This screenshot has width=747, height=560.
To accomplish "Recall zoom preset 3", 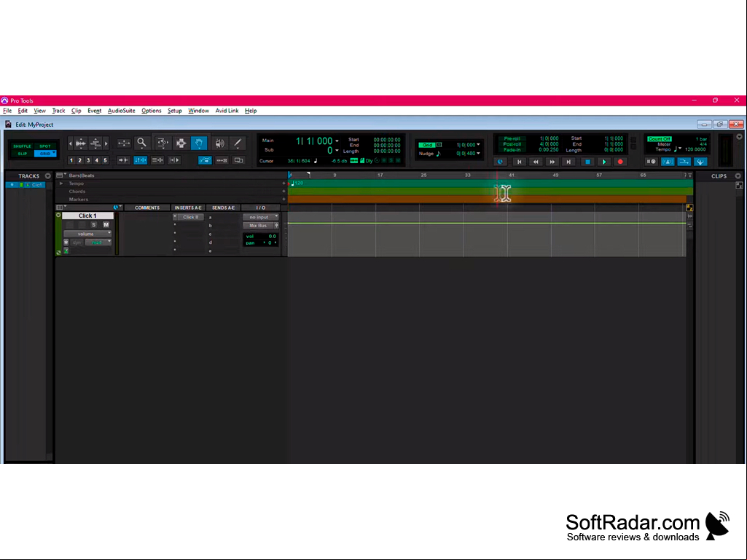I will tap(88, 160).
